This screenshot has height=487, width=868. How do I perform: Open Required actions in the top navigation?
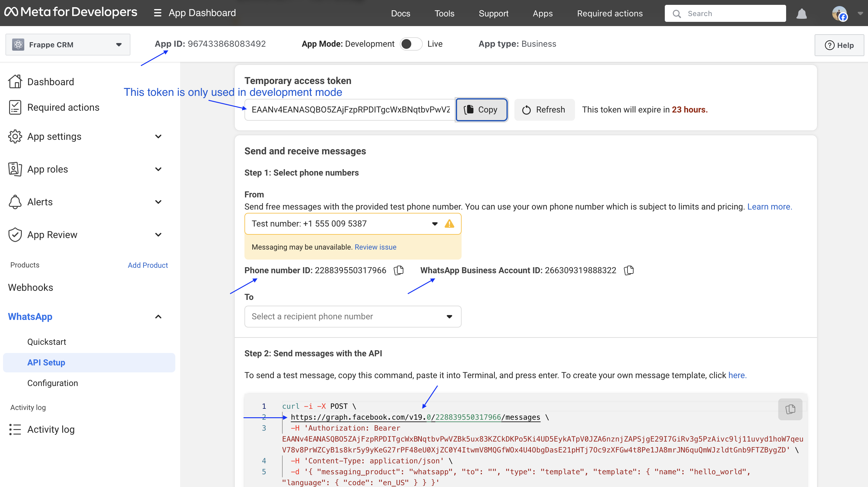coord(610,13)
